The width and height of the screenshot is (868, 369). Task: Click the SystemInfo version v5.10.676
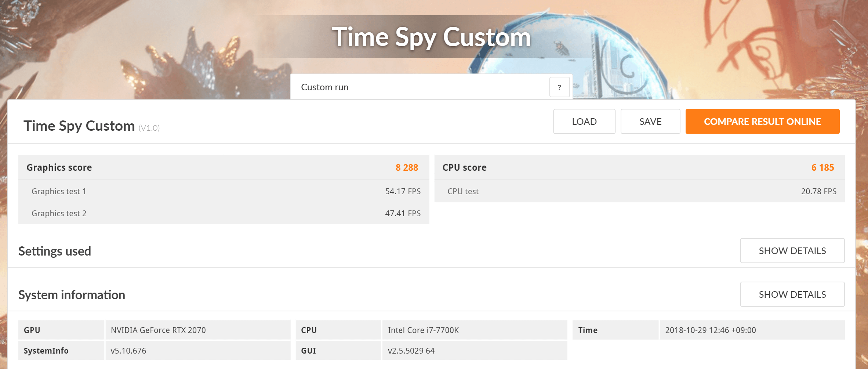point(128,351)
